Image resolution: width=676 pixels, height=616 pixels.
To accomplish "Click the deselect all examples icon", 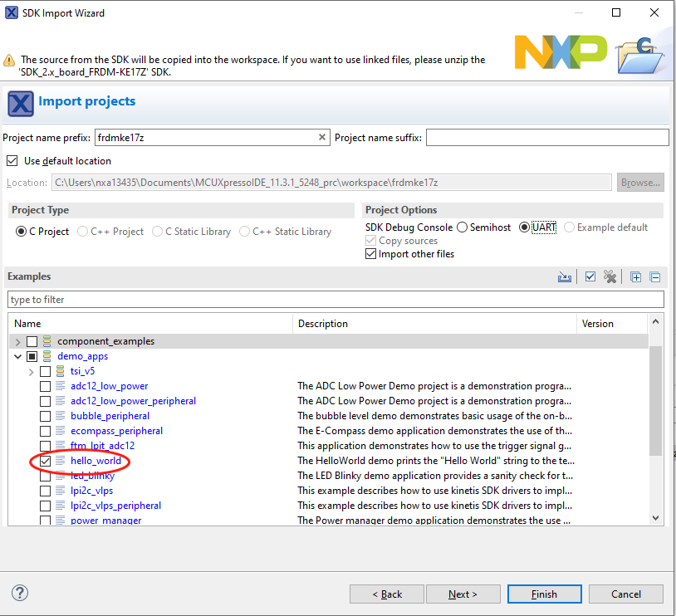I will coord(610,277).
